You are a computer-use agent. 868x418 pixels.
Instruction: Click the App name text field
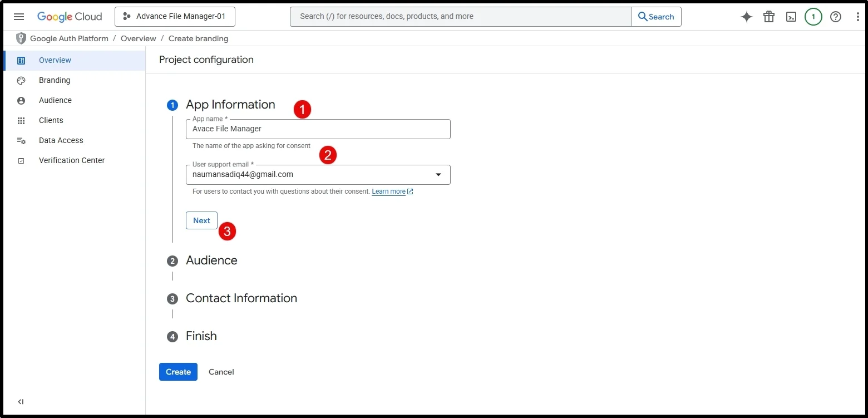pyautogui.click(x=318, y=129)
